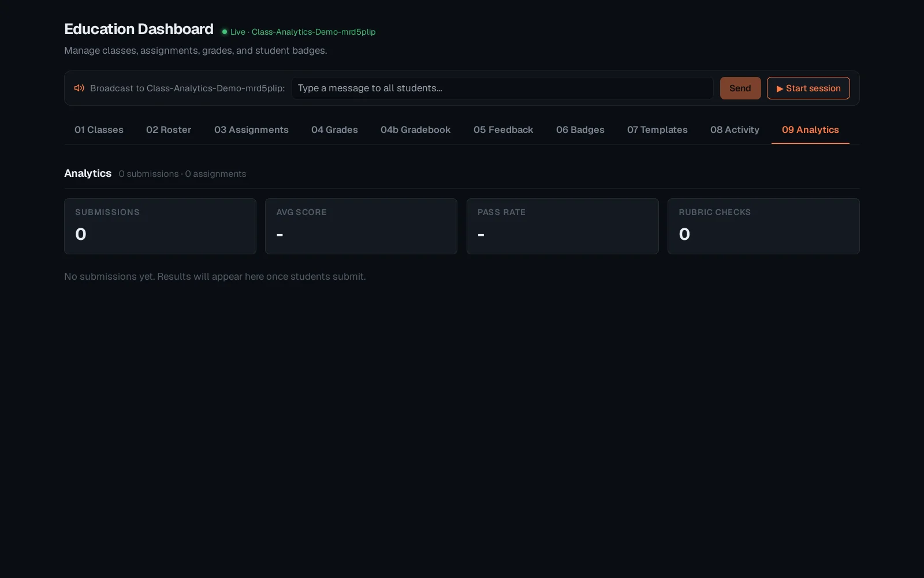Open the 07 Templates tab
Screen dimensions: 924x578
(657, 130)
